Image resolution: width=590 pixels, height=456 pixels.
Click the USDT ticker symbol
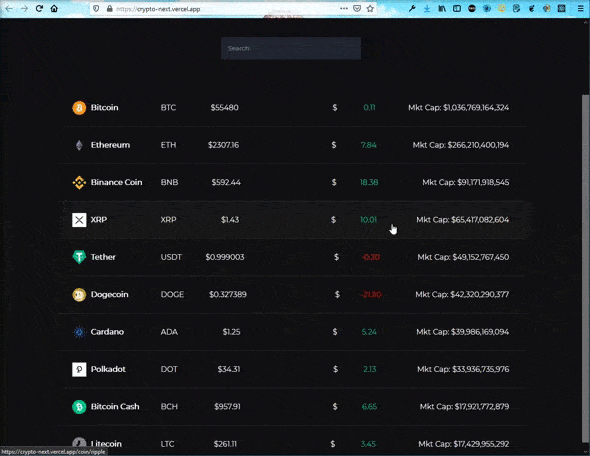point(171,257)
